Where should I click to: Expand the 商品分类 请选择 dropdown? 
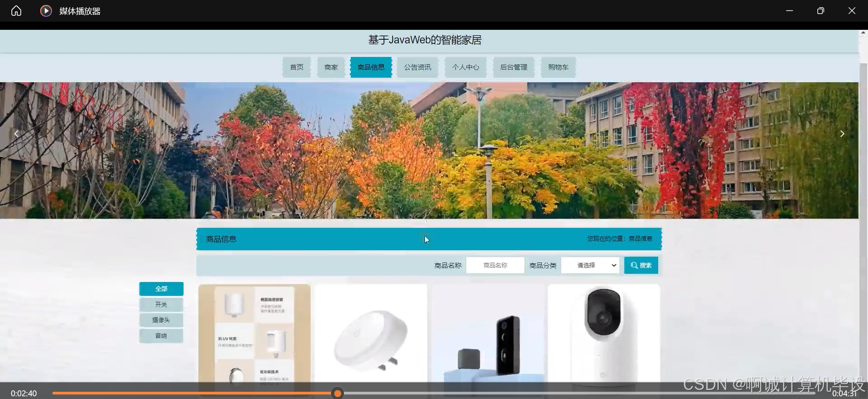pos(590,265)
